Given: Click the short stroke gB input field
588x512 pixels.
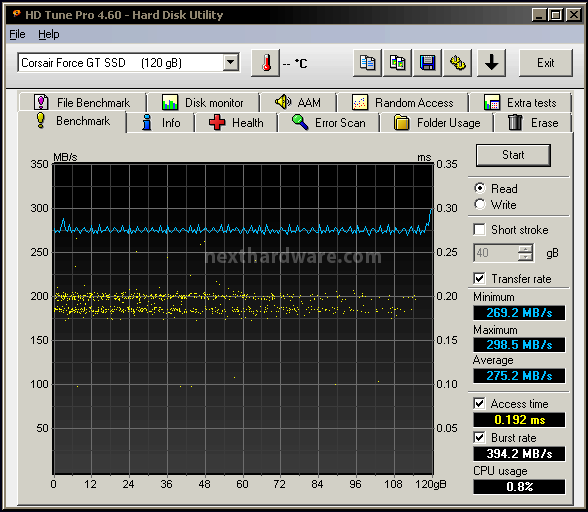Looking at the screenshot, I should click(496, 253).
